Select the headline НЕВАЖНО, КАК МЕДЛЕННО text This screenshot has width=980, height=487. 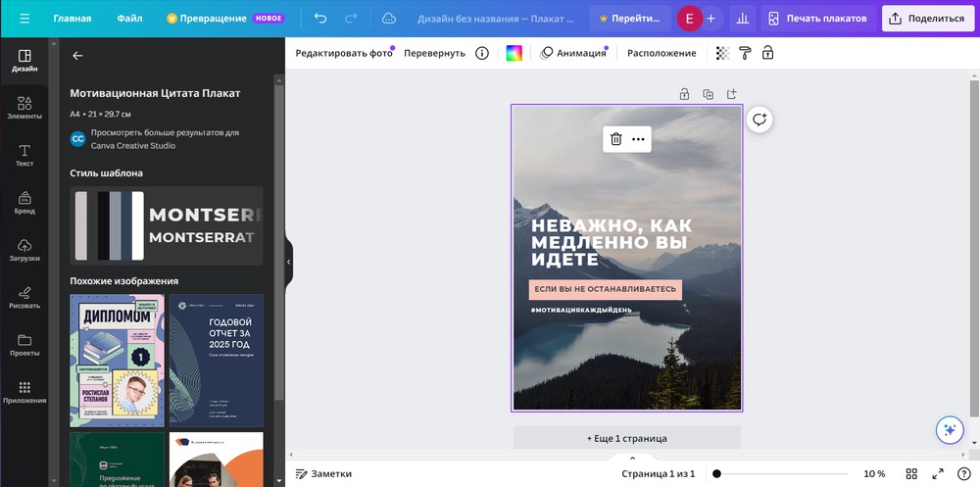click(612, 242)
